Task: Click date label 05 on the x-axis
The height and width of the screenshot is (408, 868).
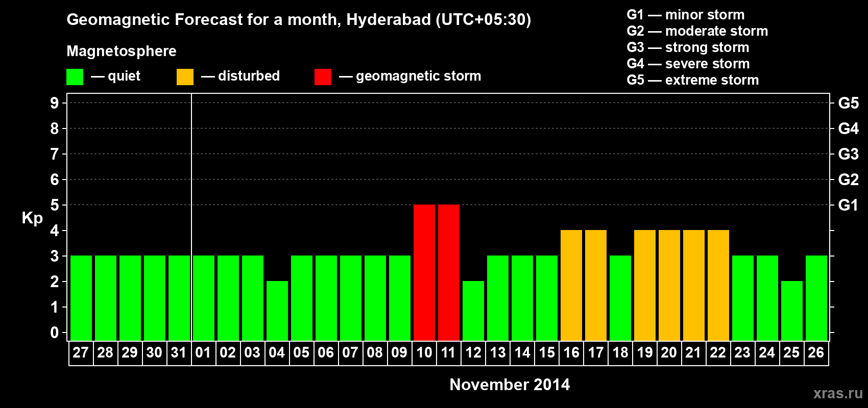Action: click(301, 353)
